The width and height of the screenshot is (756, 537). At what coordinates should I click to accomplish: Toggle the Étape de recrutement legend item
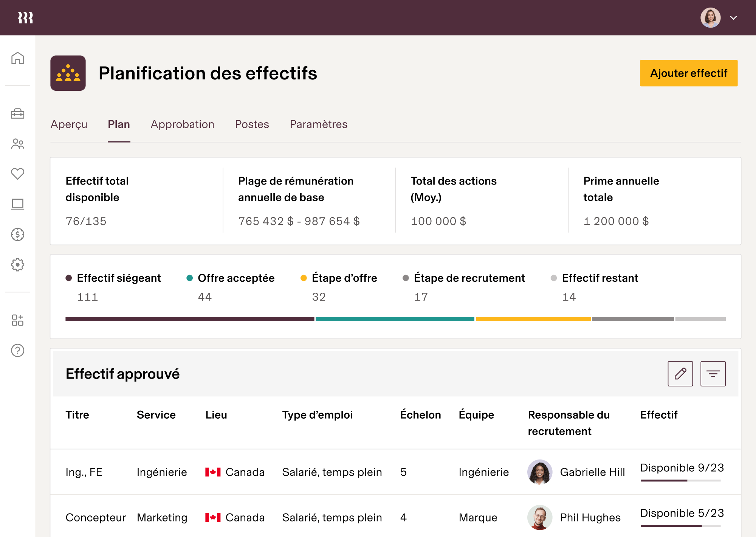click(x=469, y=278)
